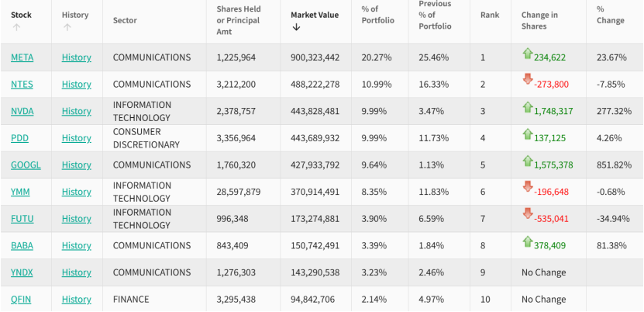Open the NVDA stock link

(x=22, y=111)
